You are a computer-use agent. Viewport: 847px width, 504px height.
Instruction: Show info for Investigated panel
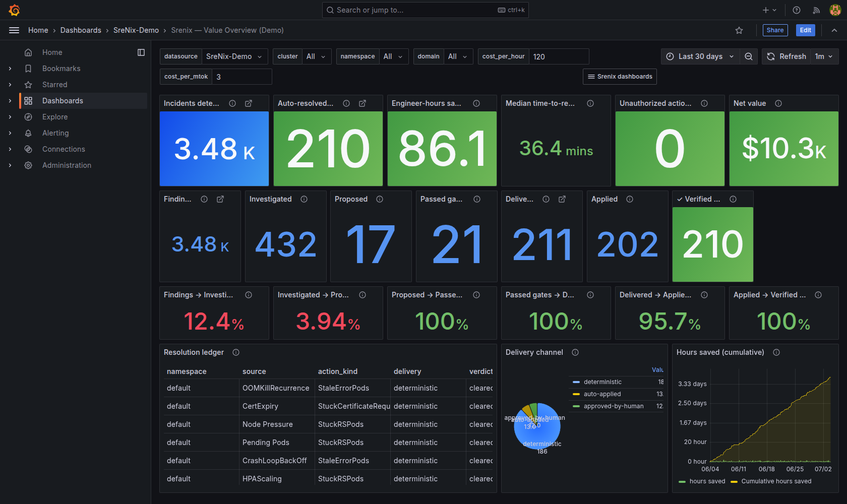click(x=304, y=199)
